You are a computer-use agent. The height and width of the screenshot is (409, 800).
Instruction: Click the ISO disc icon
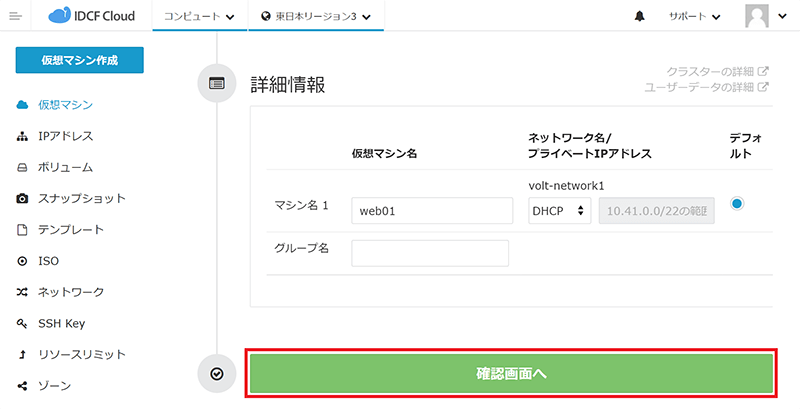coord(22,261)
